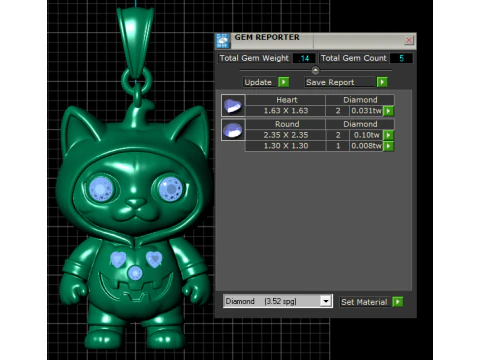Screen dimensions: 480x360
Task: Select the left heart gem on cat body
Action: [118, 259]
